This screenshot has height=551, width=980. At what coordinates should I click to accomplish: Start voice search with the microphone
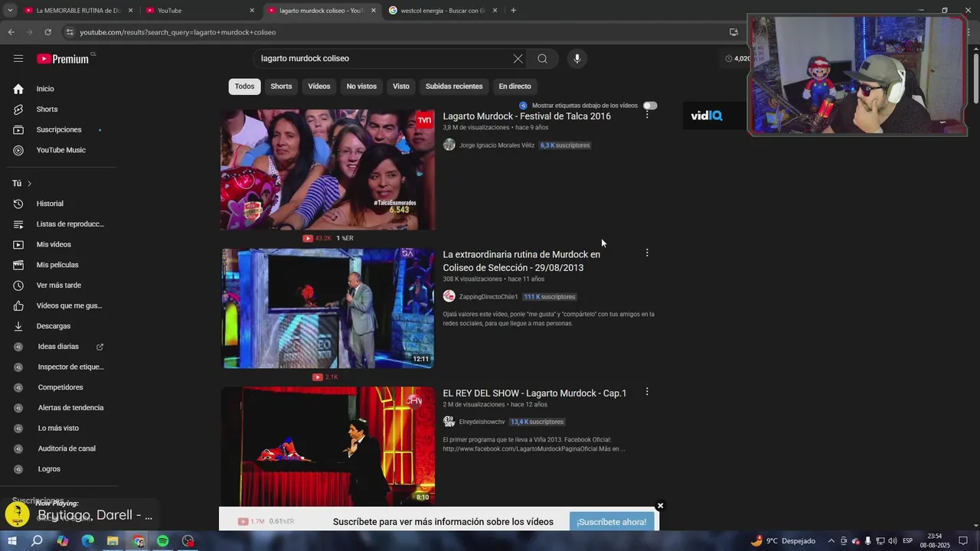(x=577, y=58)
